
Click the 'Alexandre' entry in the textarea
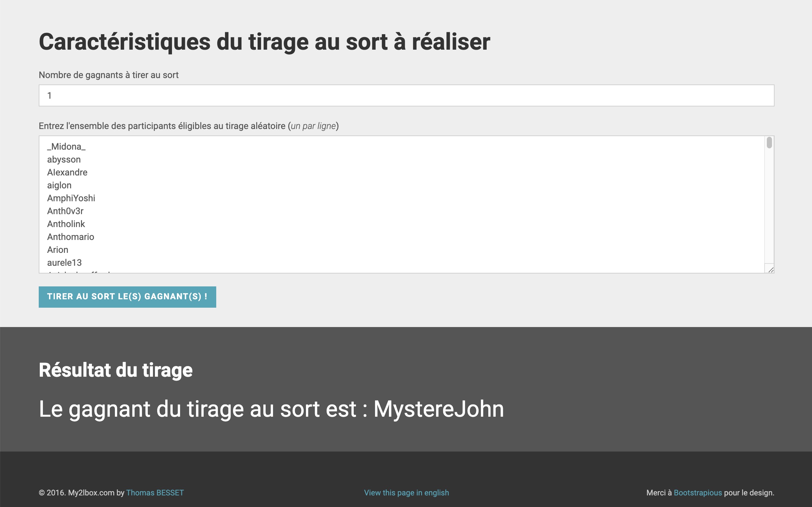[67, 172]
